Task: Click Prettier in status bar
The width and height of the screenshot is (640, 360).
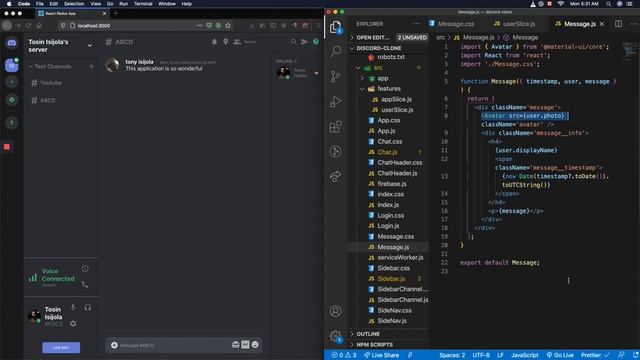Action: (x=595, y=355)
